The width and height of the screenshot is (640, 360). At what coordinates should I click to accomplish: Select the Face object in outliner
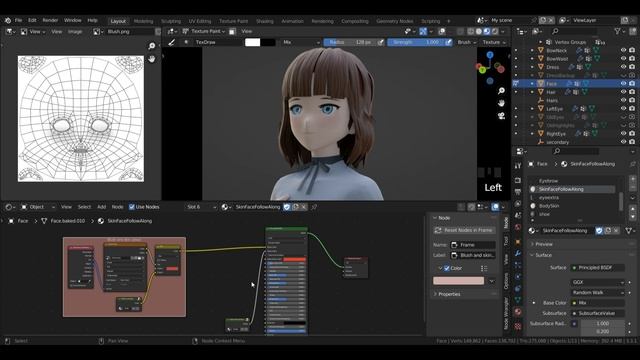click(551, 84)
